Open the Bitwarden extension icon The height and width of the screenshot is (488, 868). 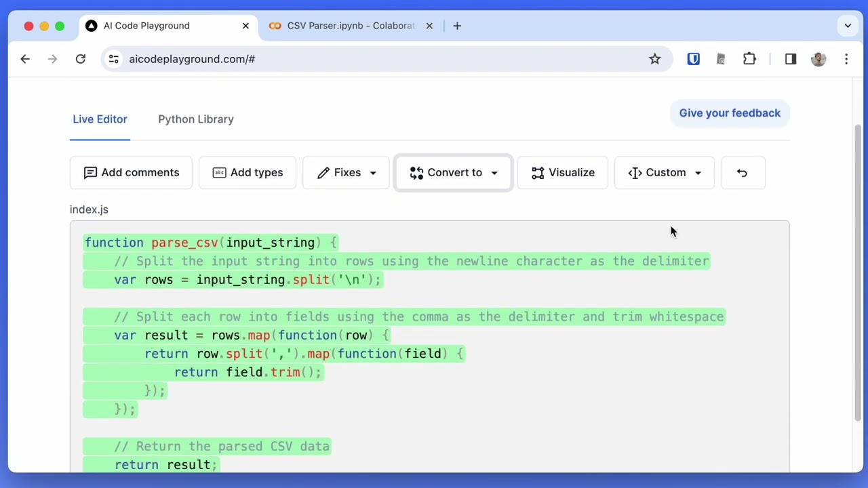click(x=693, y=59)
